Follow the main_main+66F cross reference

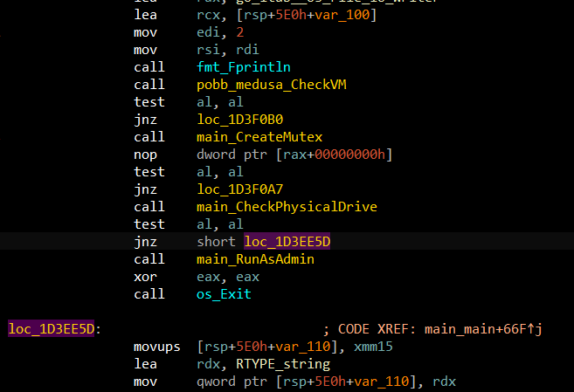479,329
